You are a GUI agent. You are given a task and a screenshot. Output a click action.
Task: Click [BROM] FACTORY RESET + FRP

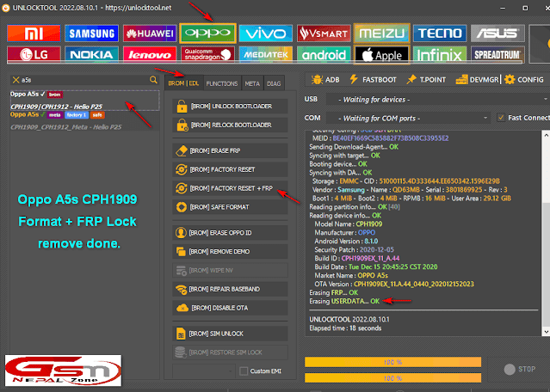coord(230,188)
